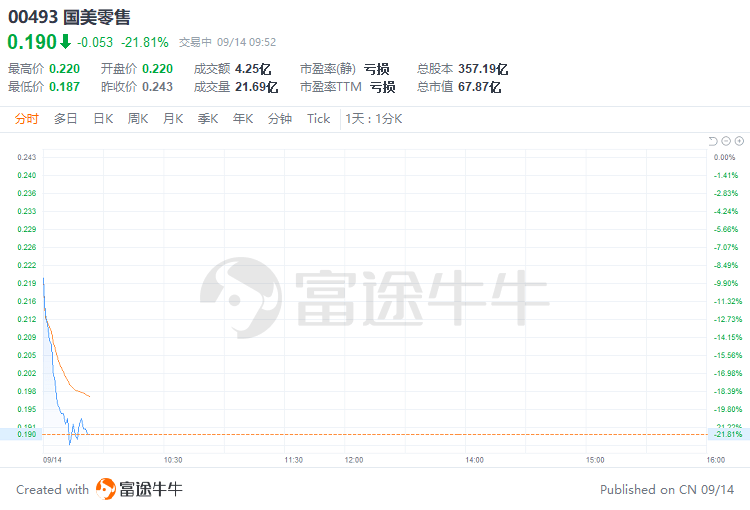Viewport: 750px width, 510px height.
Task: Click the current price 0.190
Action: click(x=32, y=42)
